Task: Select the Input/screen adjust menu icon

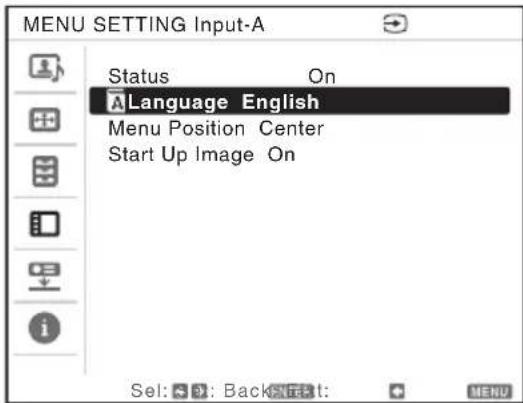Action: pos(45,120)
